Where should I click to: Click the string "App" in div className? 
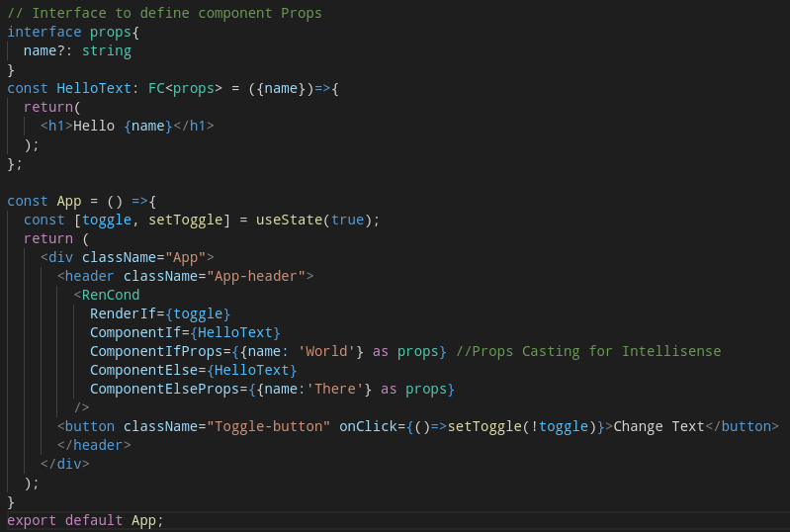coord(186,257)
